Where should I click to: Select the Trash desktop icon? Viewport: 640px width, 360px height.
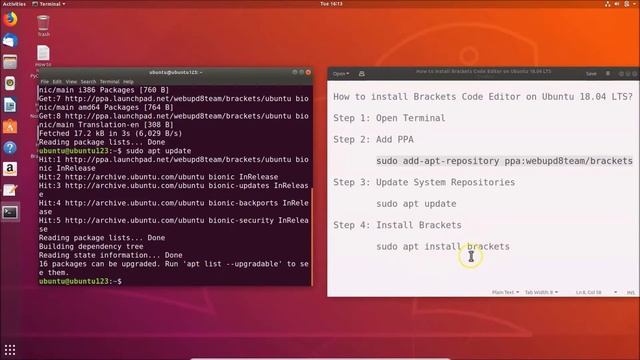[43, 26]
